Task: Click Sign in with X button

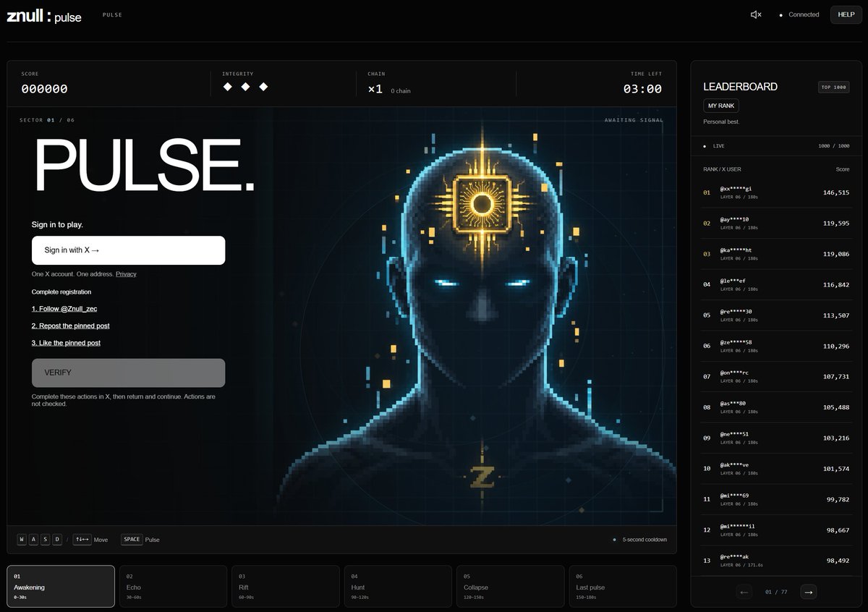Action: (128, 250)
